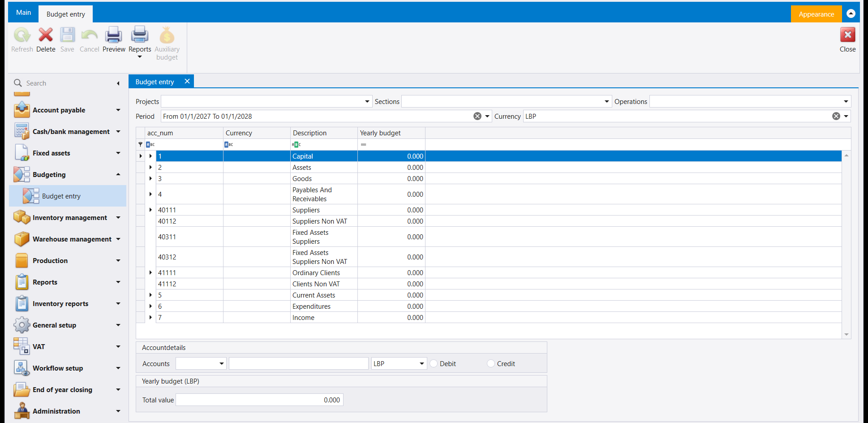Open the General setup module
This screenshot has width=868, height=423.
[x=67, y=325]
